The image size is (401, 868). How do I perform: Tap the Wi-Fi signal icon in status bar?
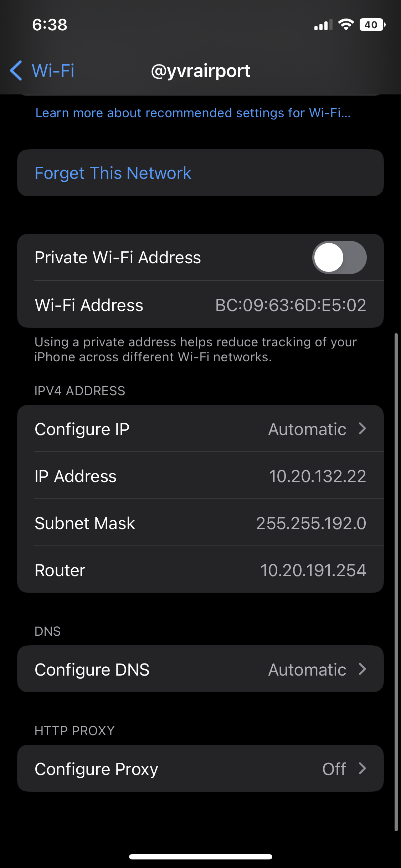[x=346, y=25]
